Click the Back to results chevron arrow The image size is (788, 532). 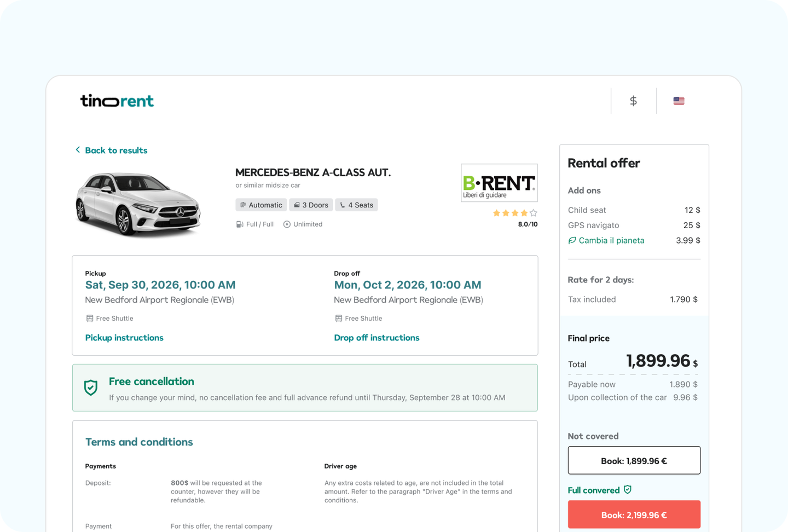click(78, 149)
